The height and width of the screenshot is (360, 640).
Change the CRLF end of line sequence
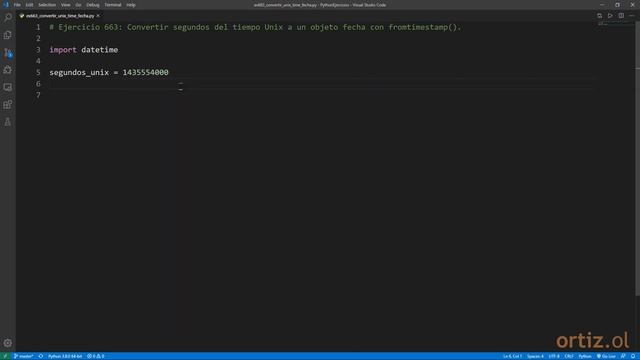pyautogui.click(x=569, y=356)
